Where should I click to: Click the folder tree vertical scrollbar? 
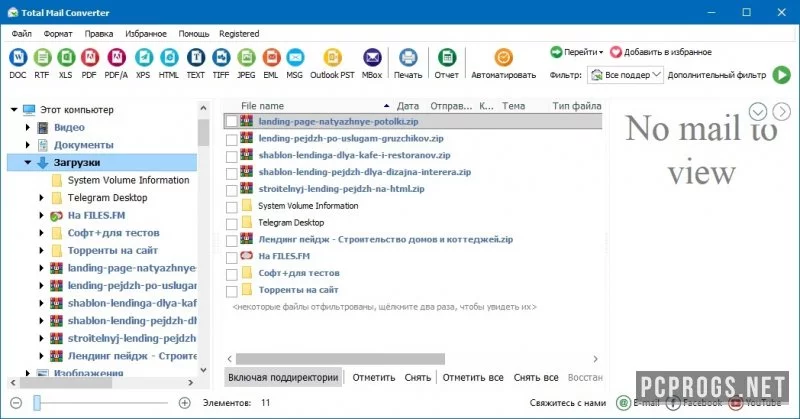click(x=204, y=133)
